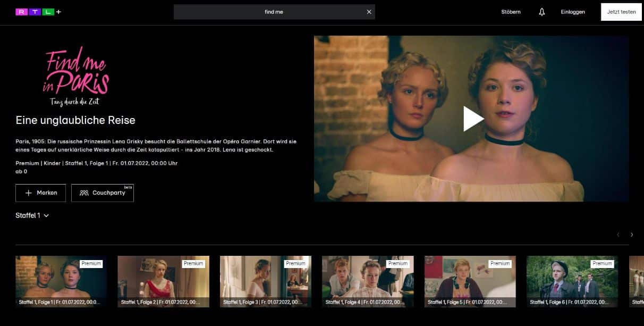
Task: Click the Jetzt testen button
Action: click(621, 12)
